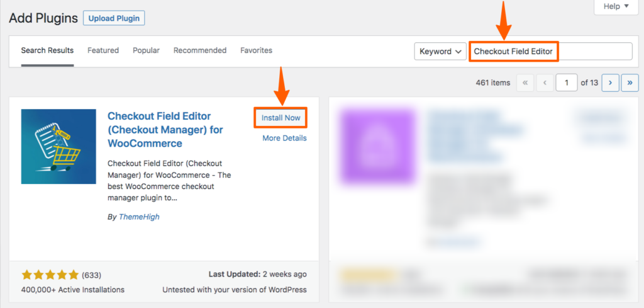Click the '(633)' ratings count
This screenshot has height=308, width=644.
(x=92, y=275)
